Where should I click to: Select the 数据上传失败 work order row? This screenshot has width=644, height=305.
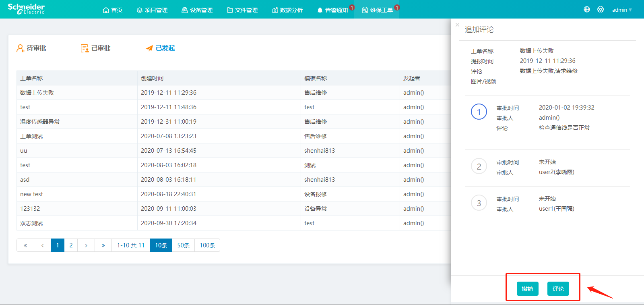tap(233, 93)
